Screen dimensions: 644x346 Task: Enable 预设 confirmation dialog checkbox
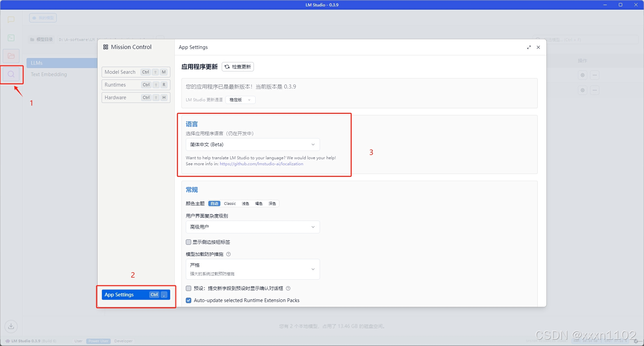coord(189,288)
